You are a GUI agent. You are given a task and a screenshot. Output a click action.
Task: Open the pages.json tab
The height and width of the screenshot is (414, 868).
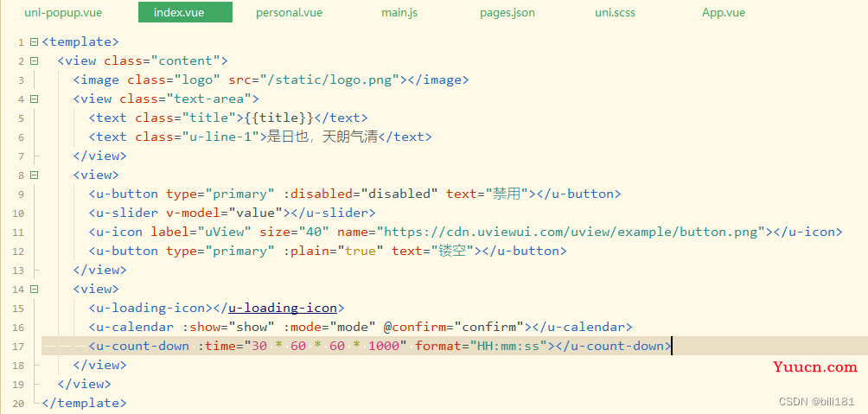[507, 13]
